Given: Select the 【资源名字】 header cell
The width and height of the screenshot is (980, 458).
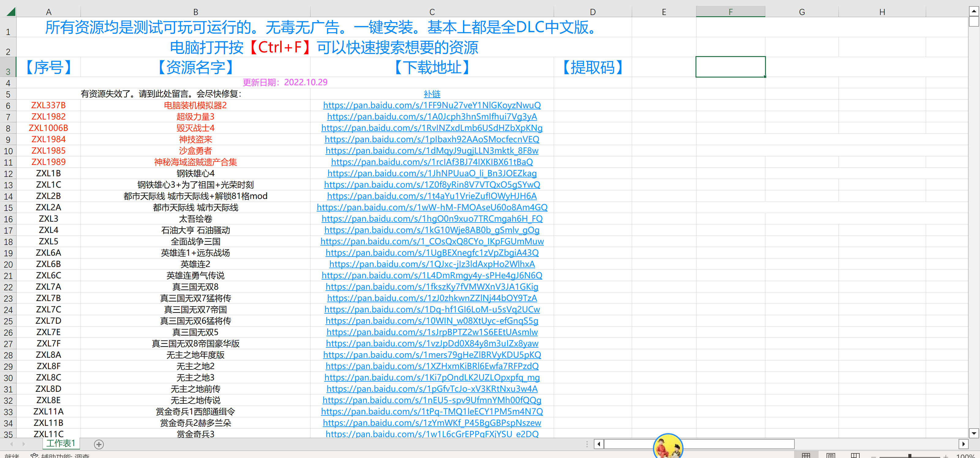Looking at the screenshot, I should point(196,67).
